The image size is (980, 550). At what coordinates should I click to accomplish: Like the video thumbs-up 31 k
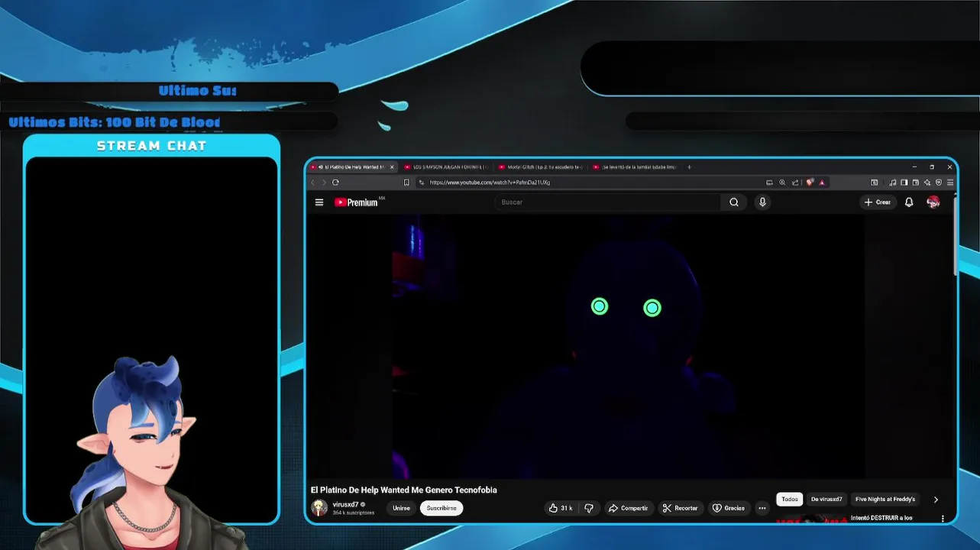pos(561,508)
